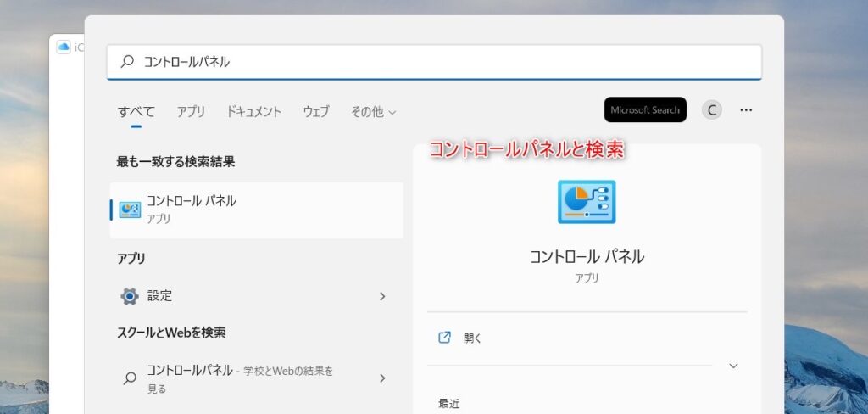Image resolution: width=868 pixels, height=414 pixels.
Task: Expand the その他 dropdown filter
Action: [x=374, y=112]
